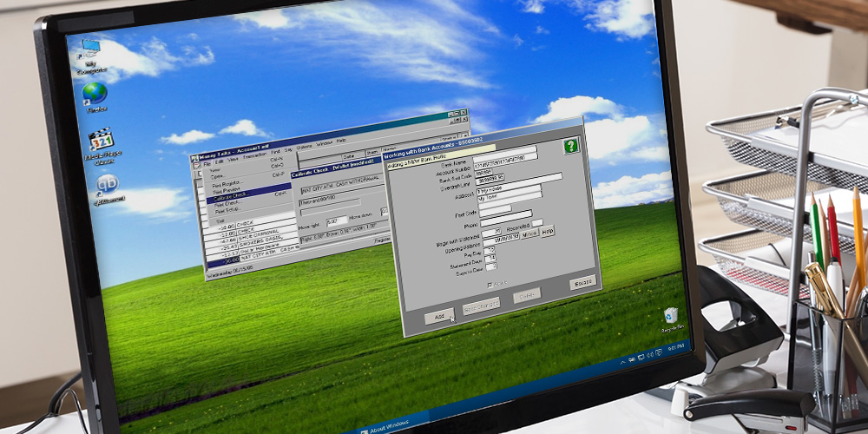868x434 pixels.
Task: Show hidden tray icons chevron
Action: [622, 362]
